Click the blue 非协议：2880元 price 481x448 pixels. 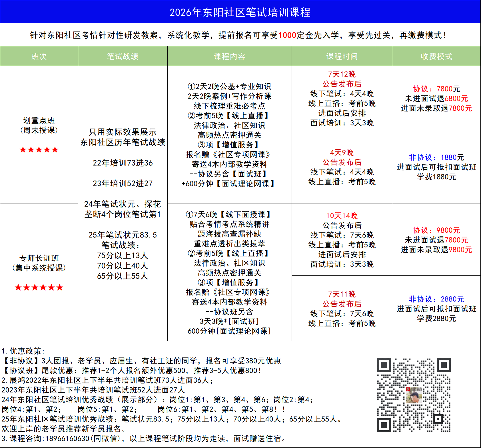[x=436, y=299]
